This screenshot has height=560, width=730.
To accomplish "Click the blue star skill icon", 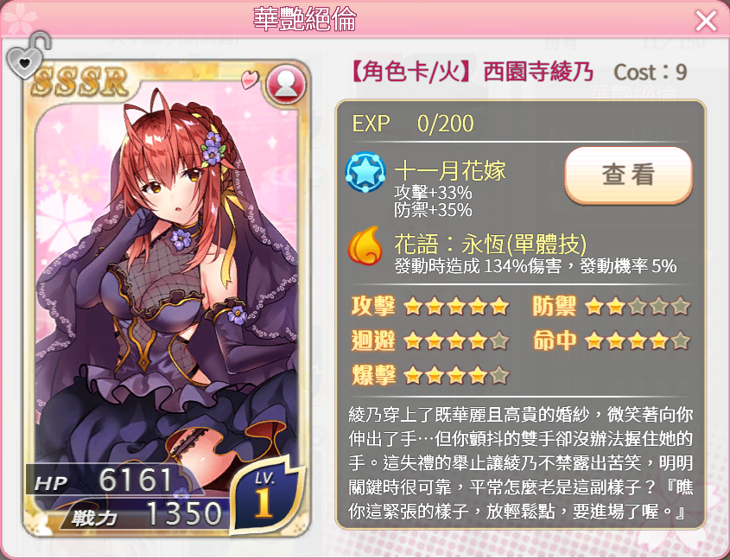I will point(365,172).
